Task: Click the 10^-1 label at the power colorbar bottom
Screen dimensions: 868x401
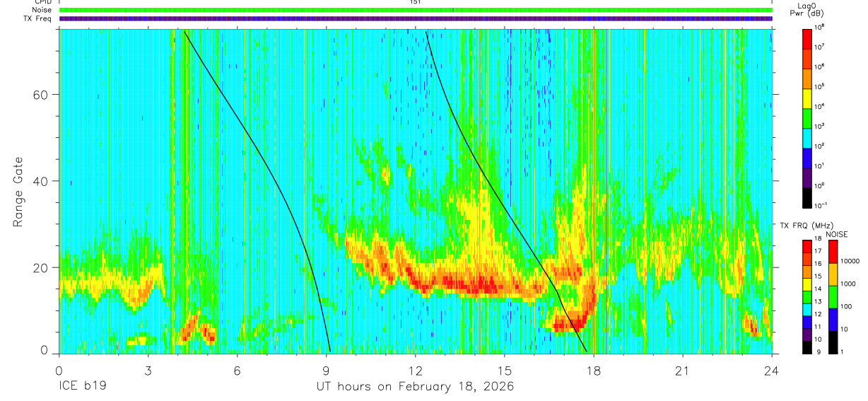Action: 822,205
